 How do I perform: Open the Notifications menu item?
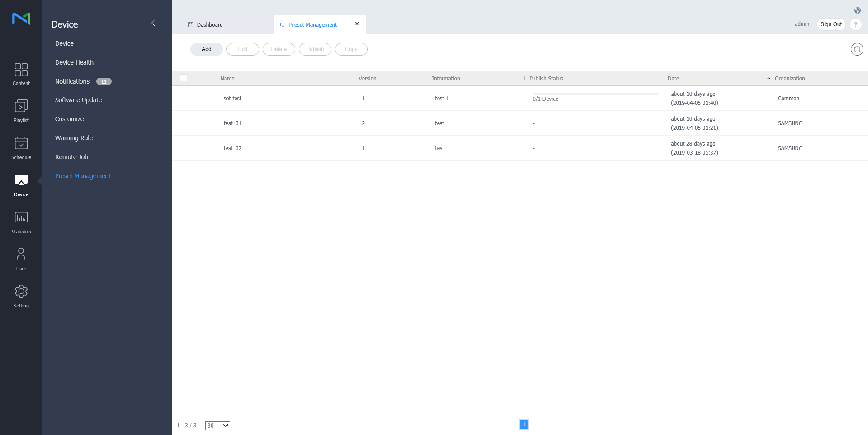[x=72, y=81]
